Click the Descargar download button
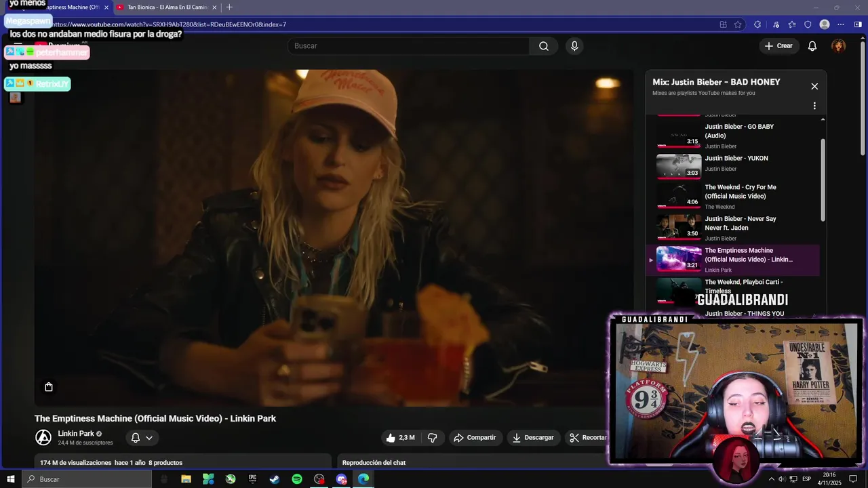 tap(533, 438)
